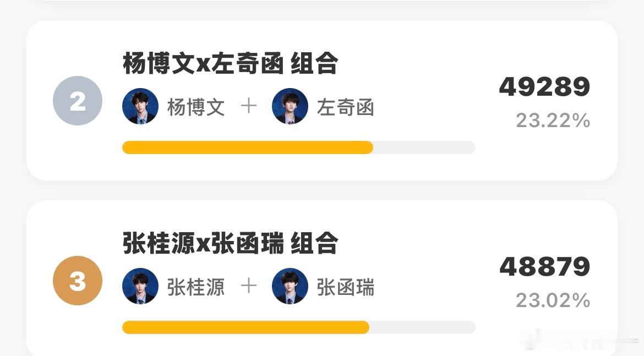Click the 杨博文 name label
Screen dimensions: 644x356
point(196,108)
